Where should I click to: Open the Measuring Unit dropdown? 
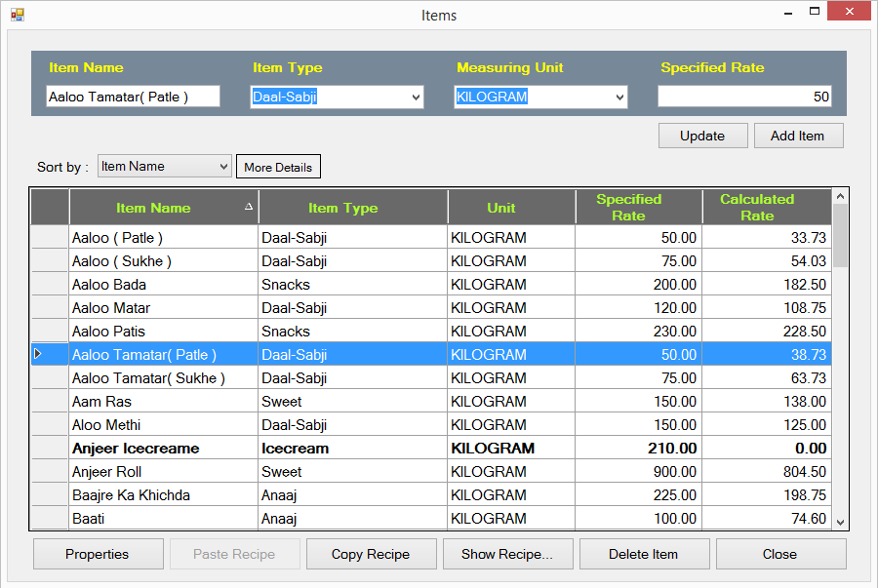pyautogui.click(x=619, y=97)
